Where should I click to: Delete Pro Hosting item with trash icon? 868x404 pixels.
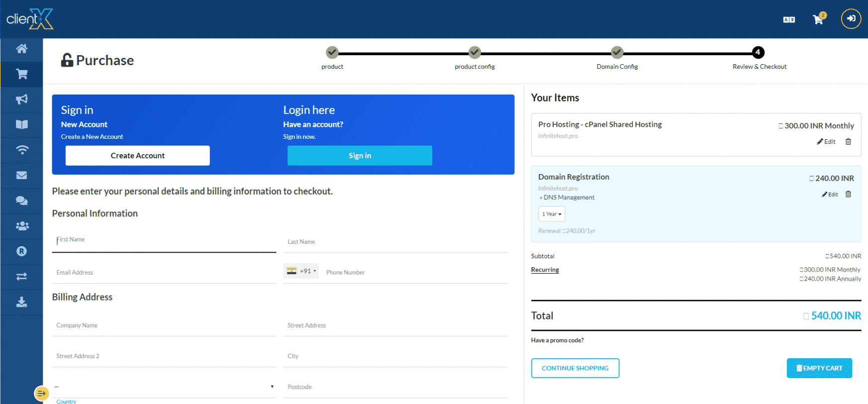click(848, 142)
